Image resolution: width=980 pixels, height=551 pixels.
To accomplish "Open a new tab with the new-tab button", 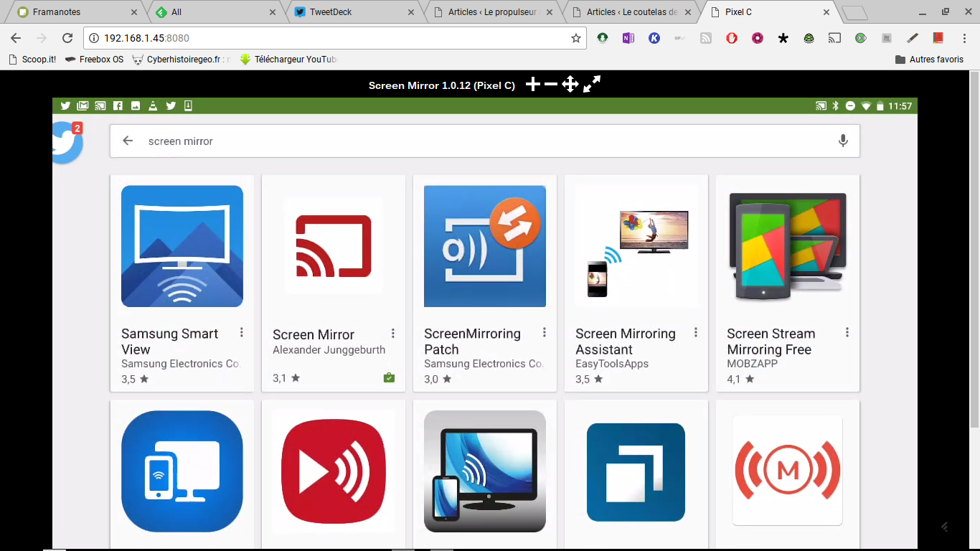I will pos(854,12).
